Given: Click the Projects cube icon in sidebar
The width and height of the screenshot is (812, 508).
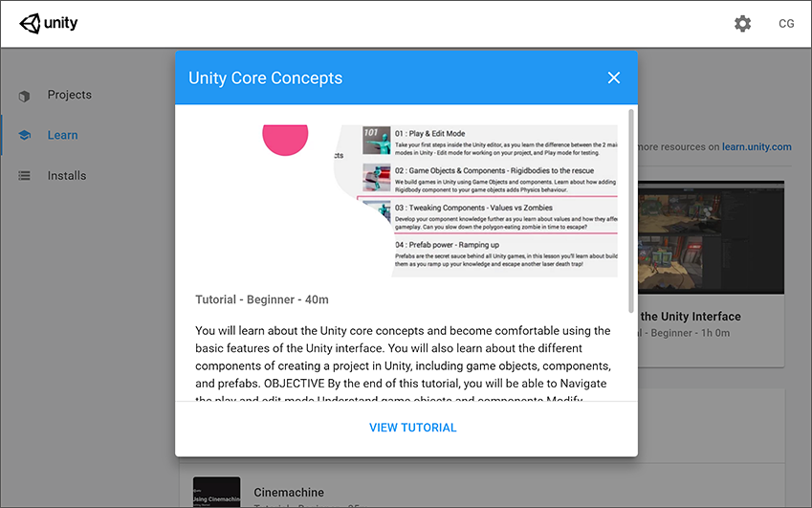Looking at the screenshot, I should click(x=25, y=96).
